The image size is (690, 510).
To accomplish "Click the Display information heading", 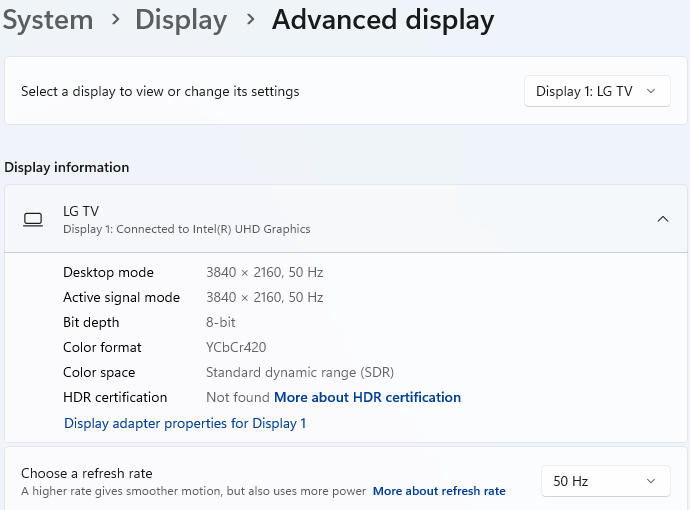I will click(x=66, y=167).
